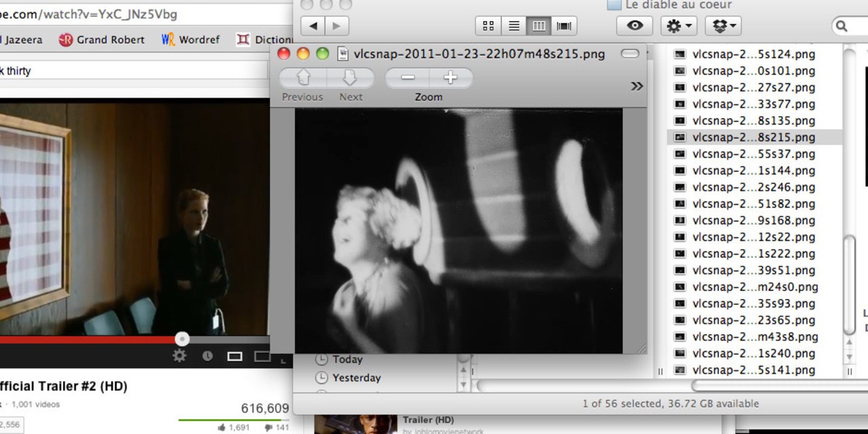868x434 pixels.
Task: Click Previous arrow in Preview toolbar
Action: (303, 78)
